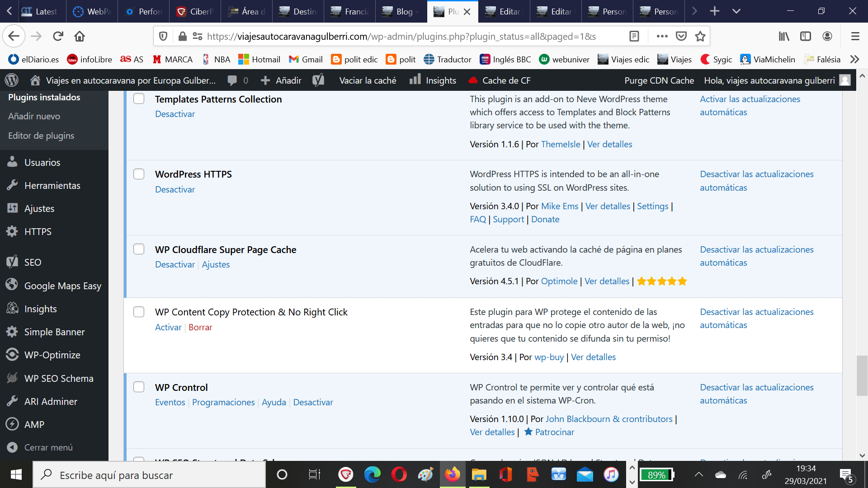Click the page vertical scrollbar thumb

pos(862,375)
